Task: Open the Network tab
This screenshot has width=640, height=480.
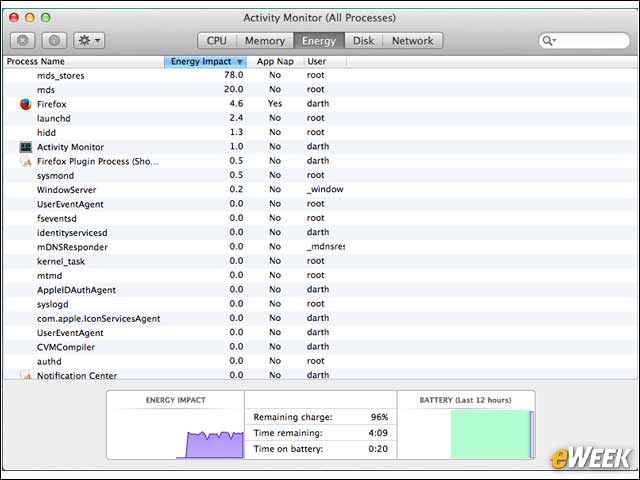Action: click(413, 41)
